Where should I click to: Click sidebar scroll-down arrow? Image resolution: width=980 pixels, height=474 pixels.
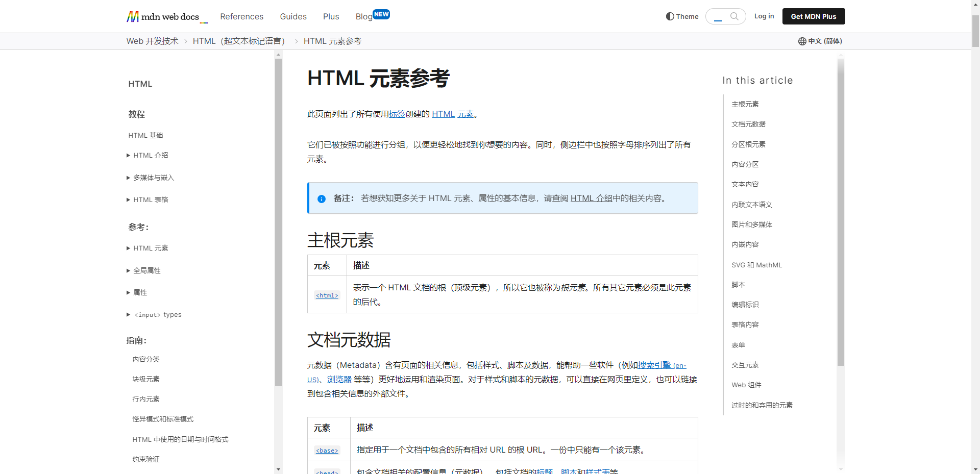(278, 469)
